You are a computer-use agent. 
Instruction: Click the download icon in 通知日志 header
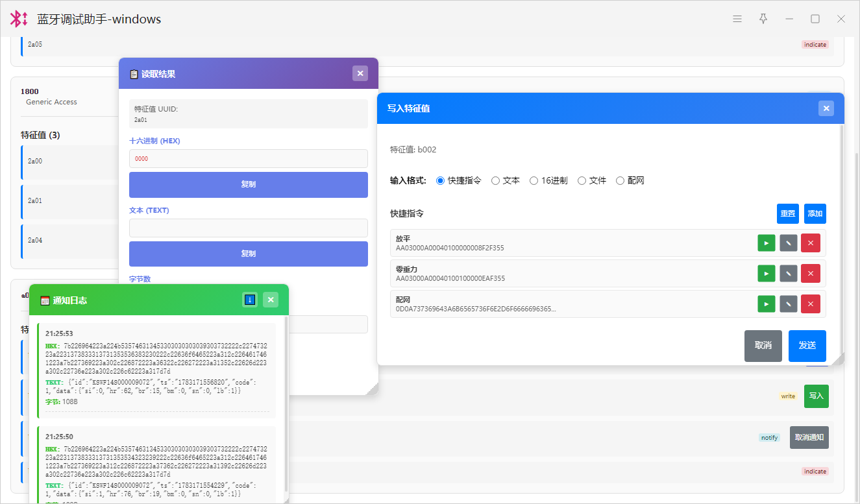(250, 300)
